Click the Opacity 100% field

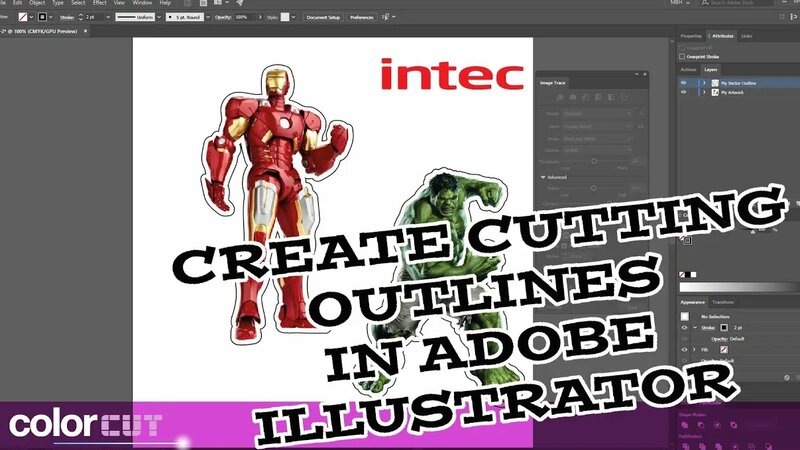(x=244, y=17)
